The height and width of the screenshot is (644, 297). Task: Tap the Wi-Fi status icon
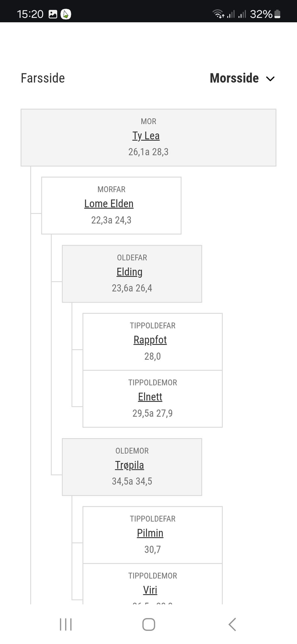tap(218, 14)
